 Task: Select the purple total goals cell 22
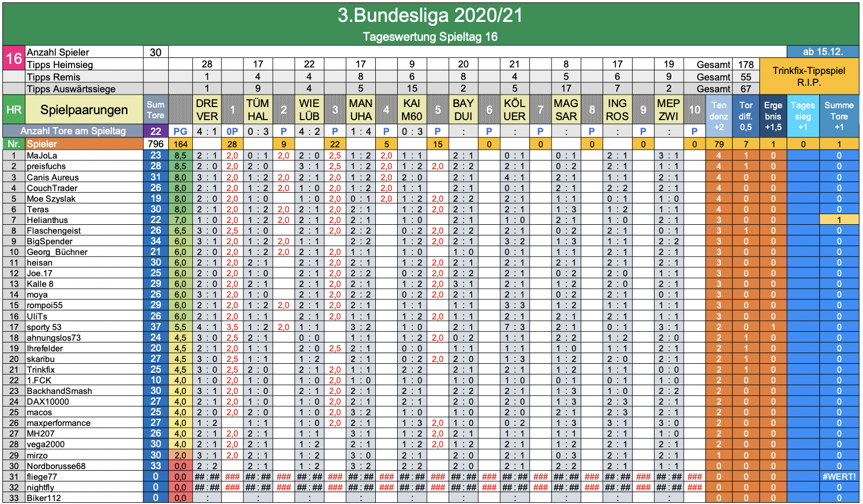coord(156,131)
